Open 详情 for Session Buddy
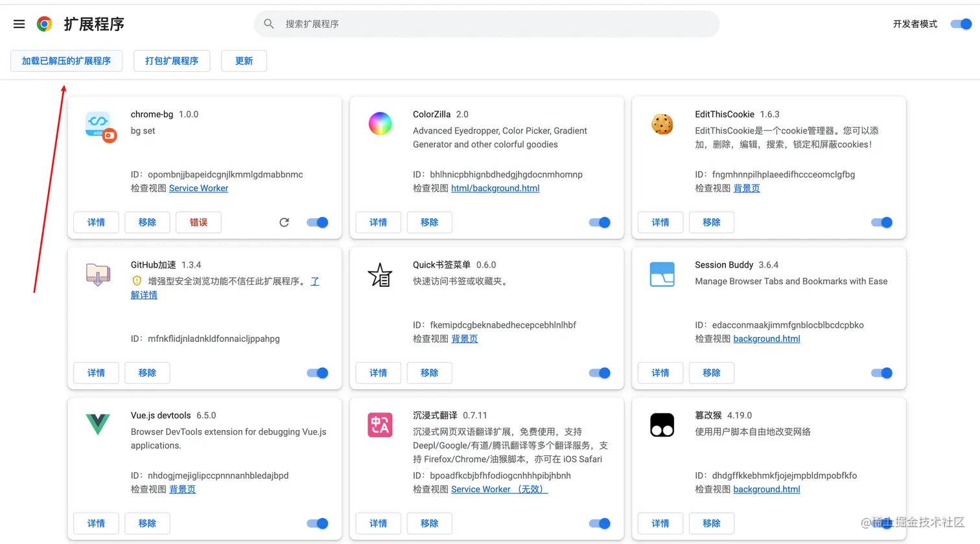This screenshot has width=980, height=544. pyautogui.click(x=660, y=373)
